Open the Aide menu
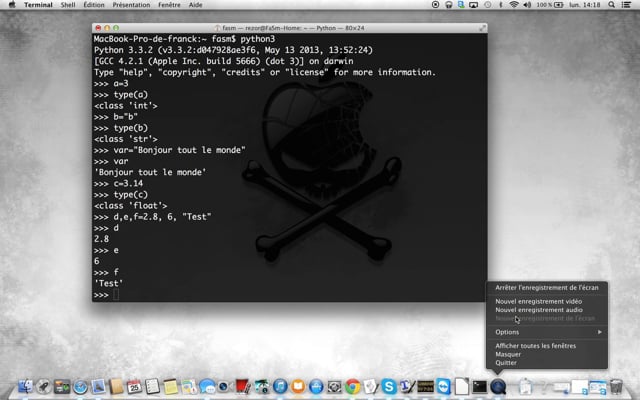Screen dimensions: 640x400 [196, 5]
